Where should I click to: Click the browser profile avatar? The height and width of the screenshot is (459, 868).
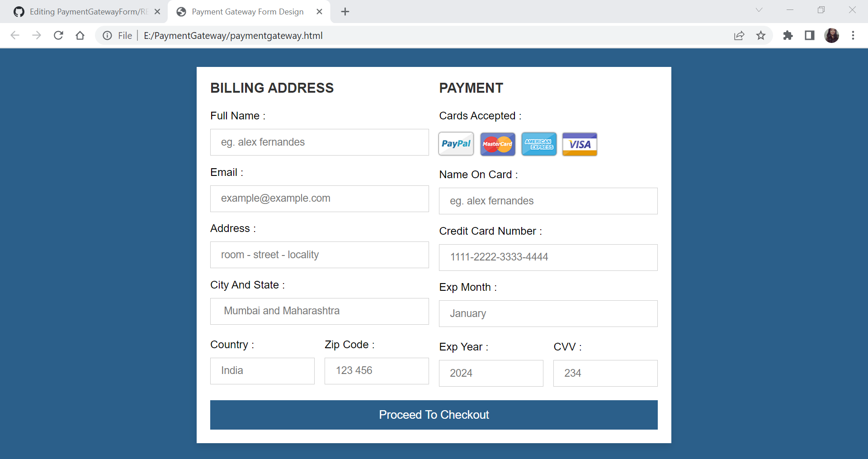click(832, 35)
